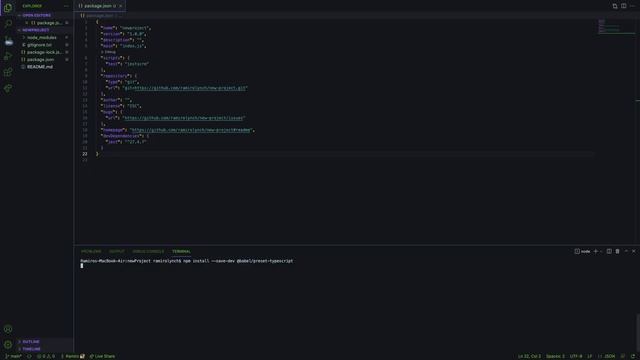Open editor more actions menu
This screenshot has height=360, width=640.
coord(632,6)
